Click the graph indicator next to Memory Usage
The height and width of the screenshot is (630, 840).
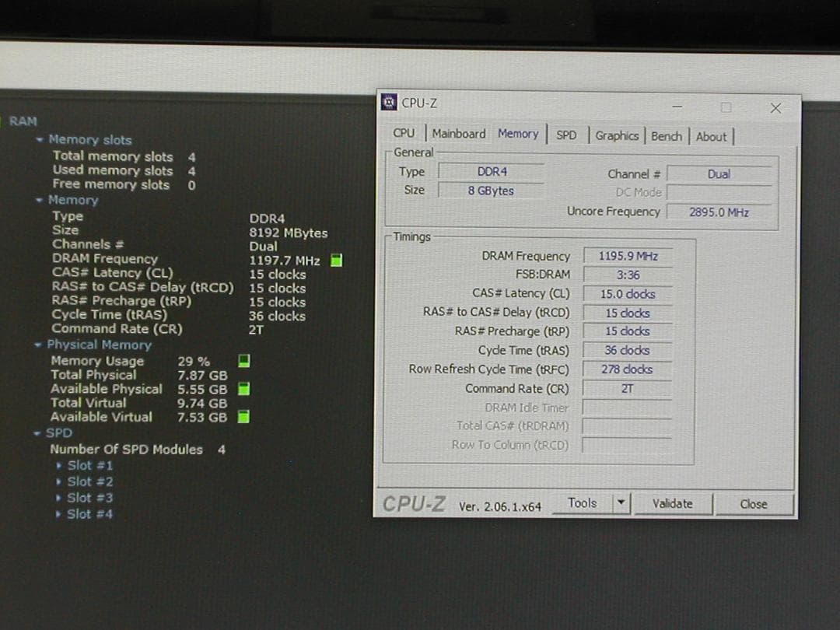click(x=243, y=360)
